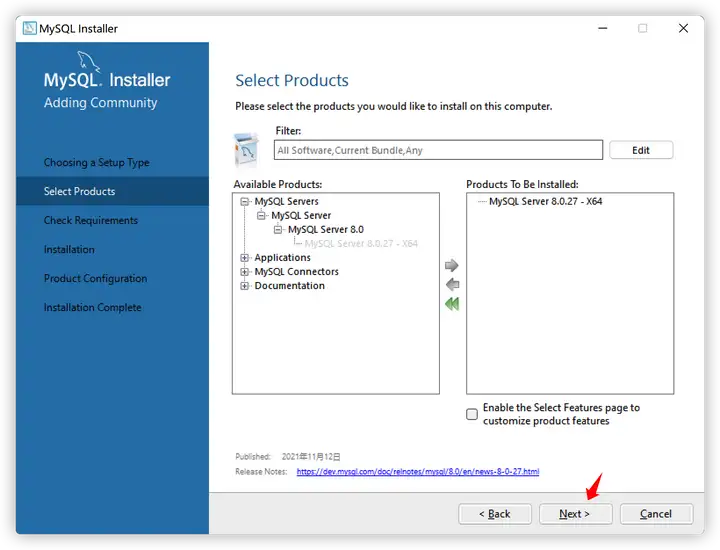Click the product package icon beside Filter
Screen dimensions: 720x550
247,149
